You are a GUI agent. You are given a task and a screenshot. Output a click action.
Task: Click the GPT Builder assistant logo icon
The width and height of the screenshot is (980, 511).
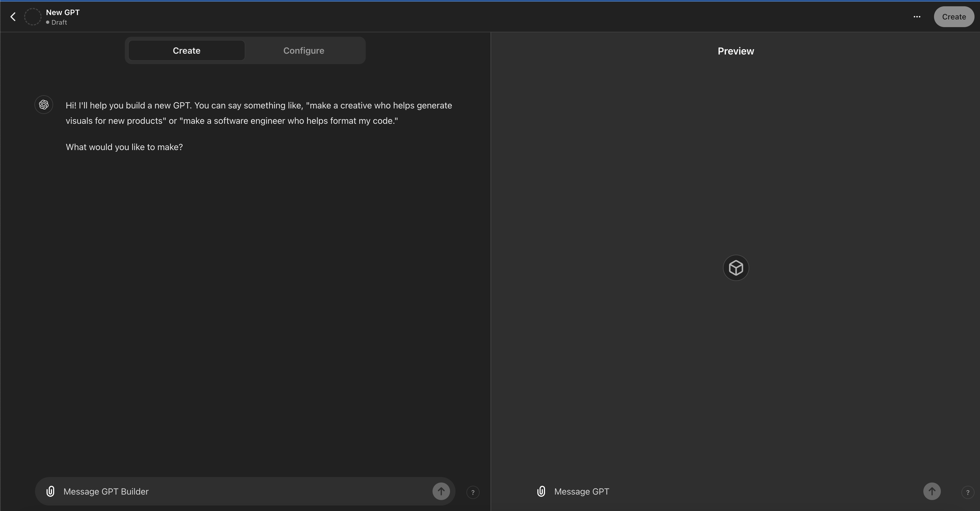(44, 105)
